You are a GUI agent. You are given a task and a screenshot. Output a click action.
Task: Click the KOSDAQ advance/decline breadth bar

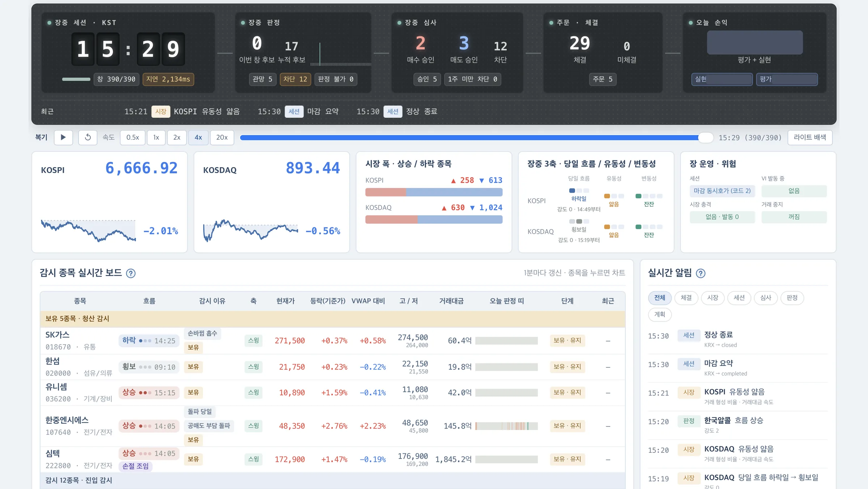[434, 219]
